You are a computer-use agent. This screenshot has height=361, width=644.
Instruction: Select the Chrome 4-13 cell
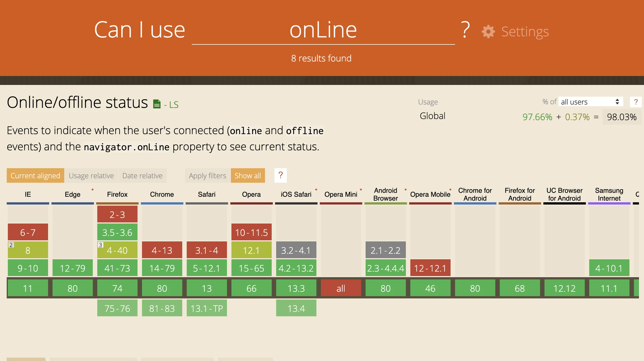162,250
